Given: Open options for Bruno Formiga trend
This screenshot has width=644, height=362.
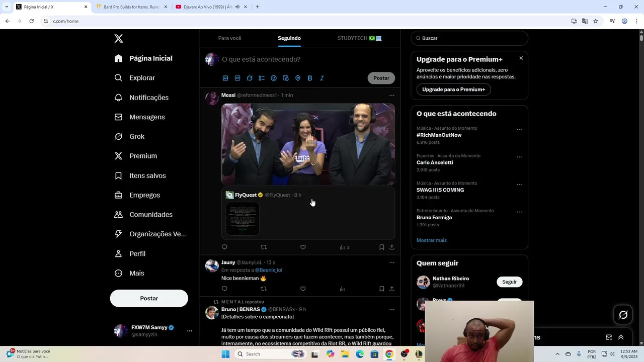Looking at the screenshot, I should click(519, 212).
